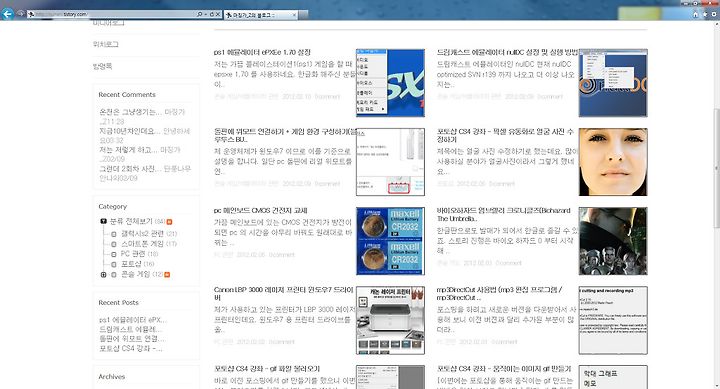Click the Biohazard Umbrella Chronicles thumbnail
This screenshot has height=389, width=720.
pyautogui.click(x=613, y=241)
